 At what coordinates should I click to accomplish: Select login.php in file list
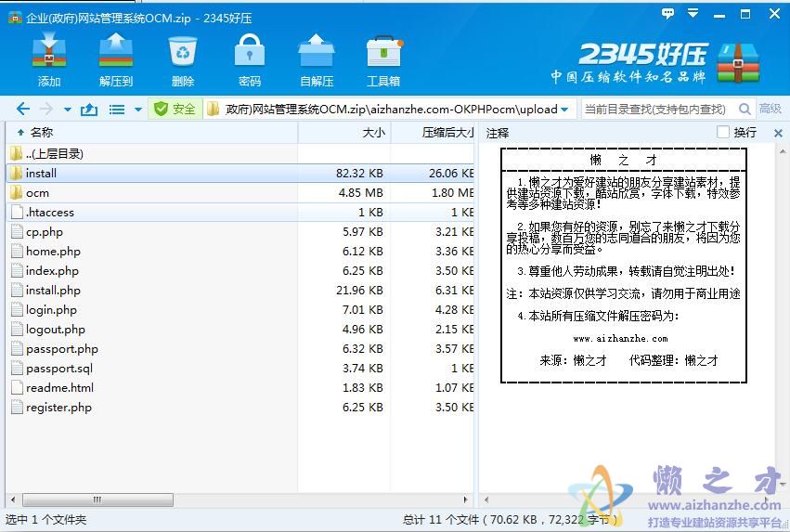coord(240,310)
